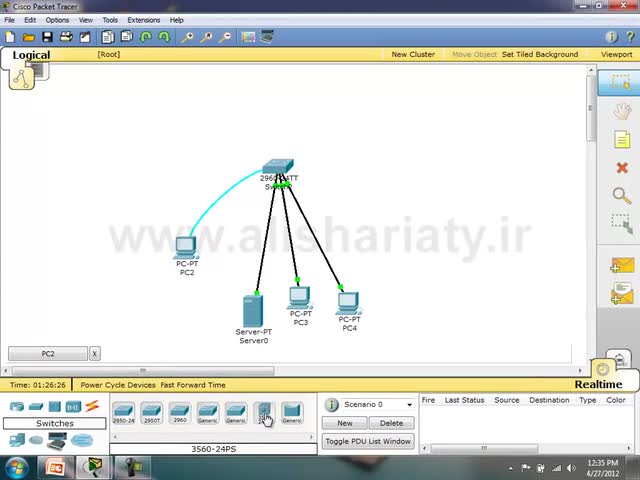Screen dimensions: 640x480
Task: Open a file with the folder icon
Action: (29, 38)
